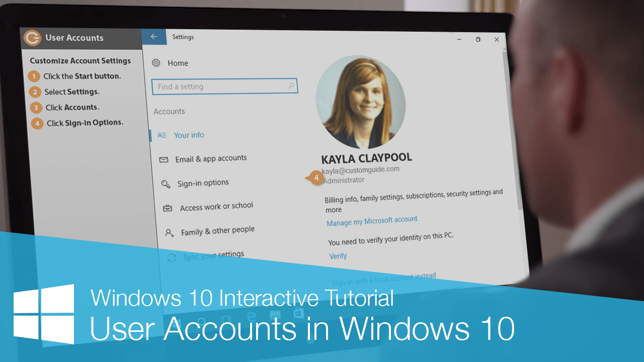Switch back to Settings Home
644x362 pixels.
171,63
